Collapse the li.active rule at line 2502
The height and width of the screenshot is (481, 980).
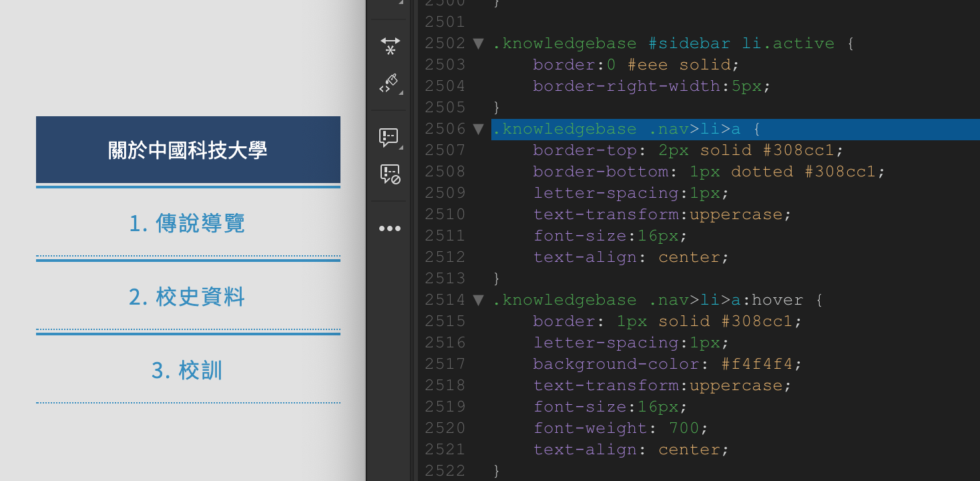pyautogui.click(x=478, y=43)
